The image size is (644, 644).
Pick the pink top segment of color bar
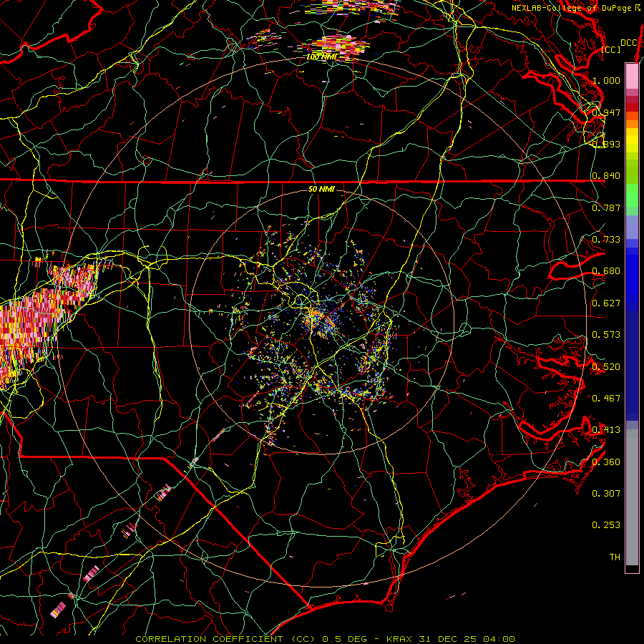click(632, 77)
